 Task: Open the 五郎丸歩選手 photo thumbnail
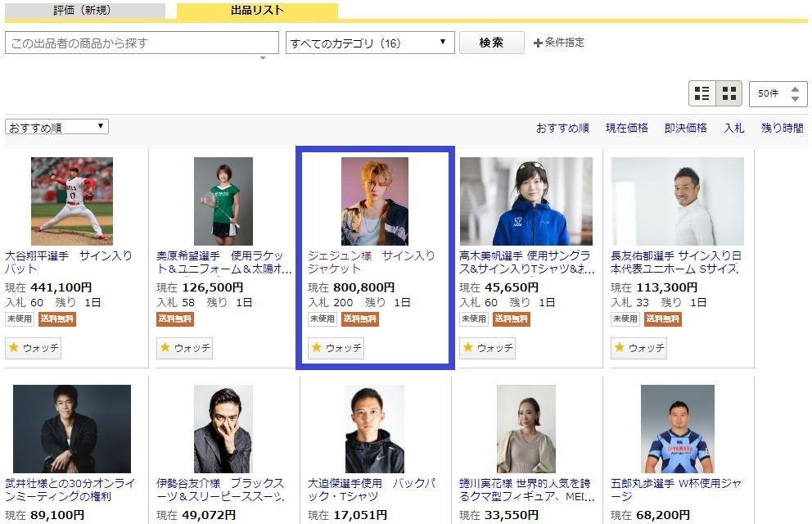pos(678,429)
